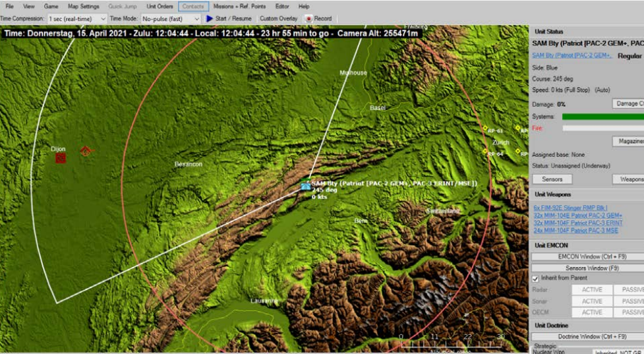644x354 pixels.
Task: Click the Dijon city label on map
Action: [x=58, y=149]
